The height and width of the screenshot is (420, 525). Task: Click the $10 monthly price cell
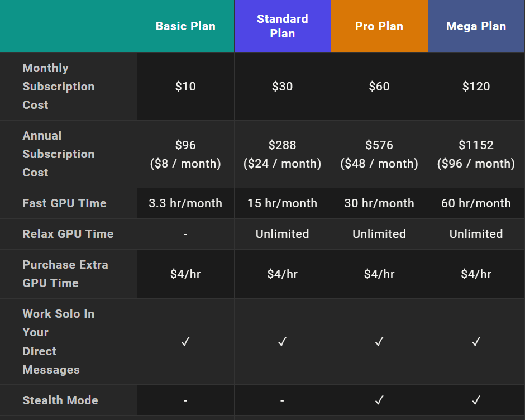click(185, 87)
